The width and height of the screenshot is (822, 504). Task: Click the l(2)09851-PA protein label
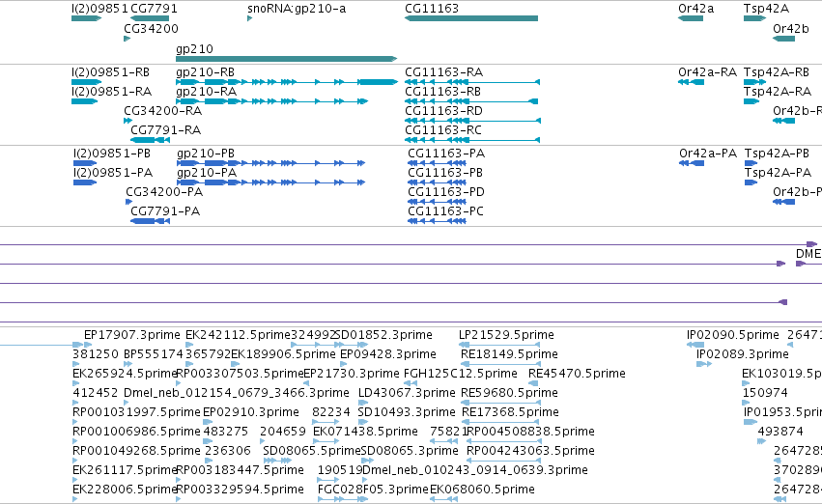[x=113, y=173]
